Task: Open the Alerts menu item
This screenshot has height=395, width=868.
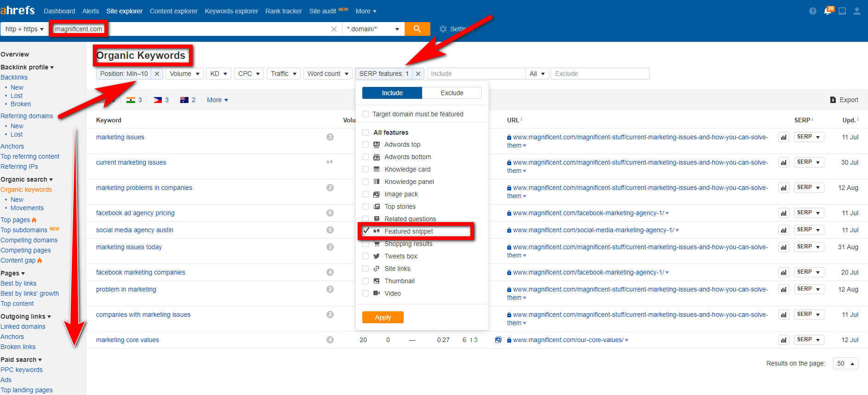Action: (x=91, y=11)
